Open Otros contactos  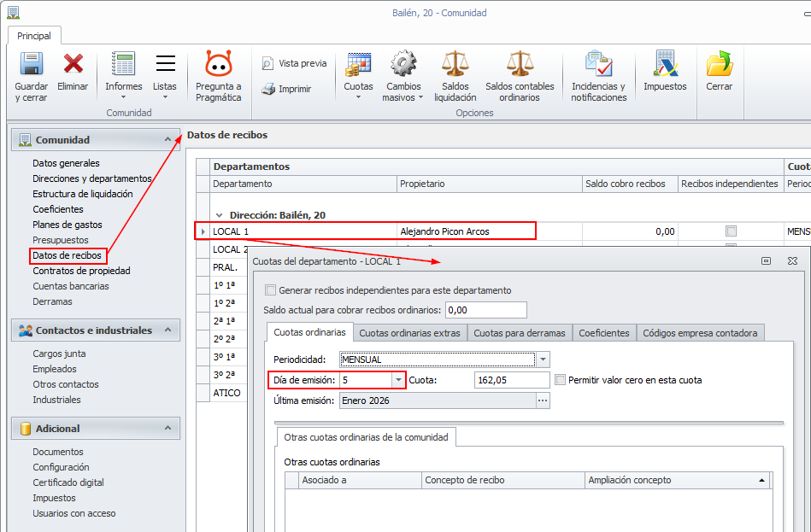(66, 384)
